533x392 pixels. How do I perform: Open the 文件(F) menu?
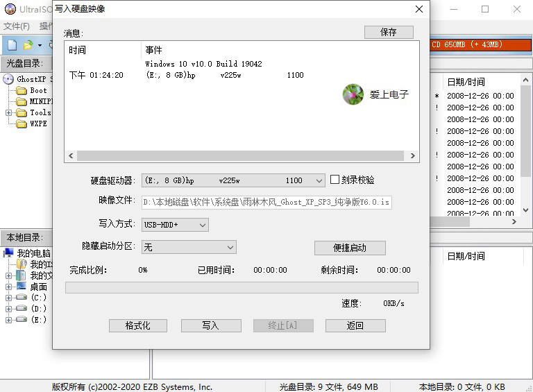tap(17, 26)
